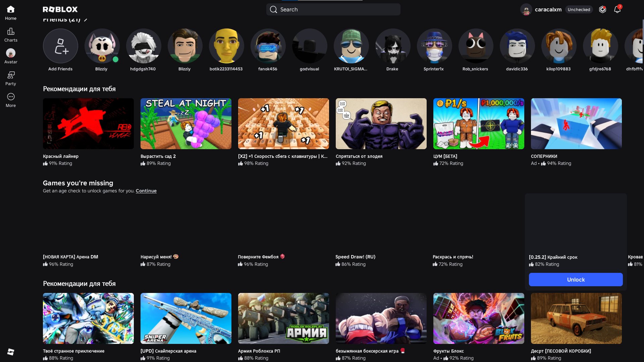644x362 pixels.
Task: Open online friend Blizziy with green dot
Action: pyautogui.click(x=102, y=46)
